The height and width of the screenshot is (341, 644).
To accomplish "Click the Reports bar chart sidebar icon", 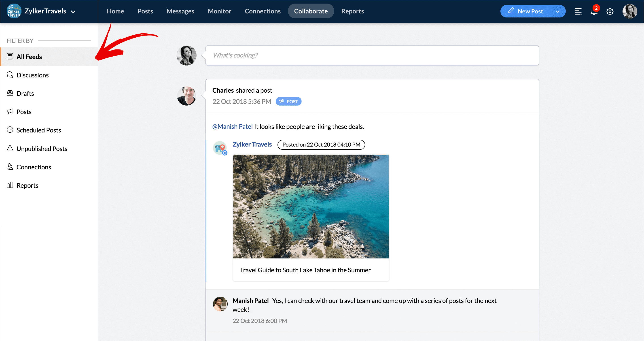I will 10,185.
